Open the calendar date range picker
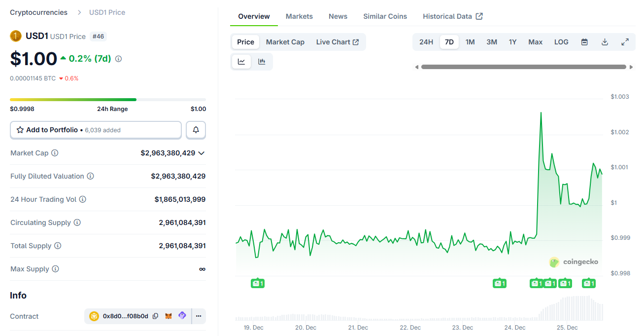Screen dimensions: 644x336 click(x=584, y=42)
